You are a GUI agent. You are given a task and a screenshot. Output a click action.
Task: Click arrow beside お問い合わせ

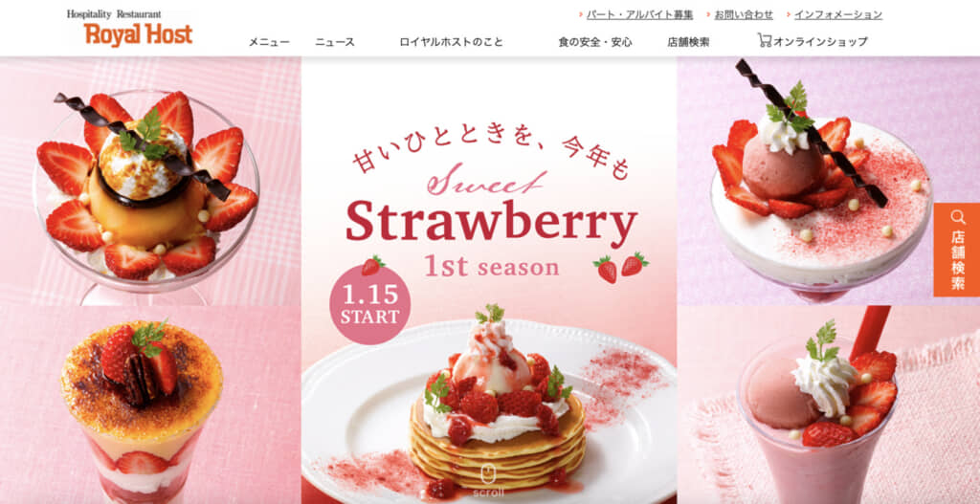pyautogui.click(x=709, y=14)
